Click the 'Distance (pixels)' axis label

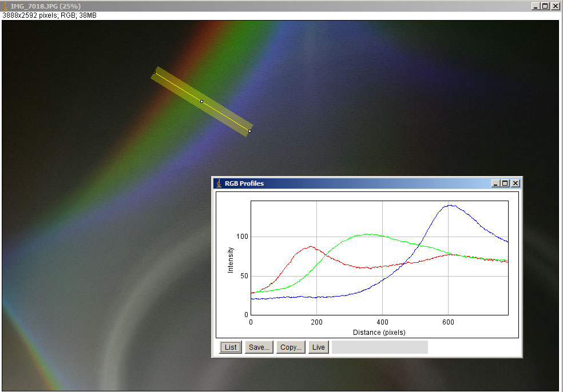379,333
